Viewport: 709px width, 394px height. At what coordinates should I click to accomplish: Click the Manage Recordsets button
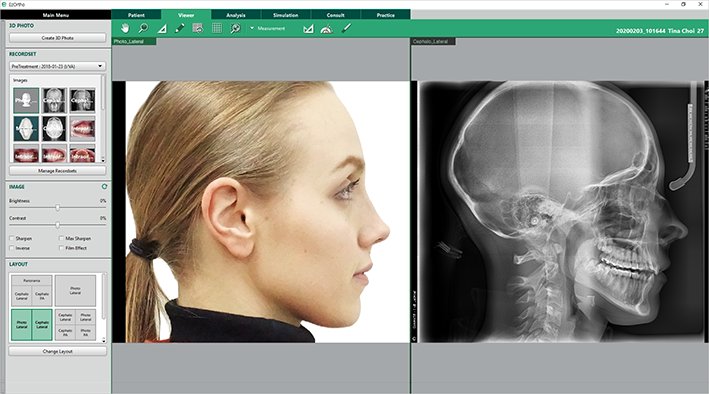pyautogui.click(x=57, y=171)
